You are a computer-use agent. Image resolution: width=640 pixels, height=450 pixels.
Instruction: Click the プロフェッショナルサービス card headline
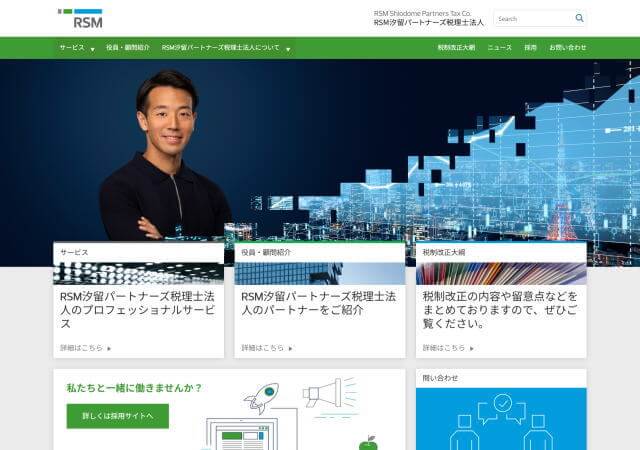[137, 310]
